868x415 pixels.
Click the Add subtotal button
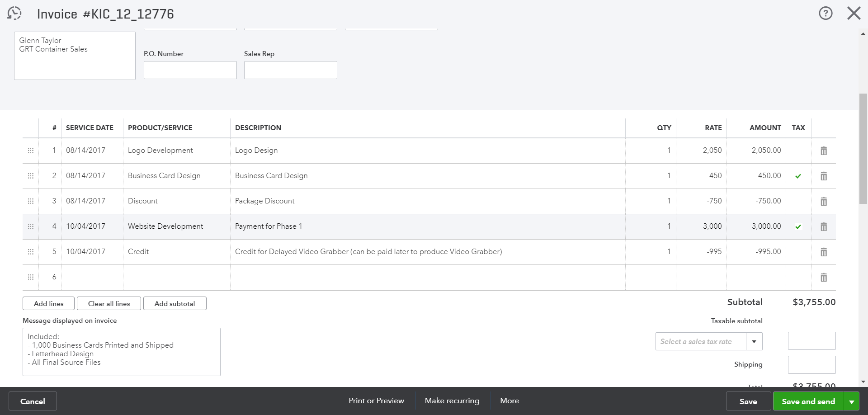pos(175,304)
